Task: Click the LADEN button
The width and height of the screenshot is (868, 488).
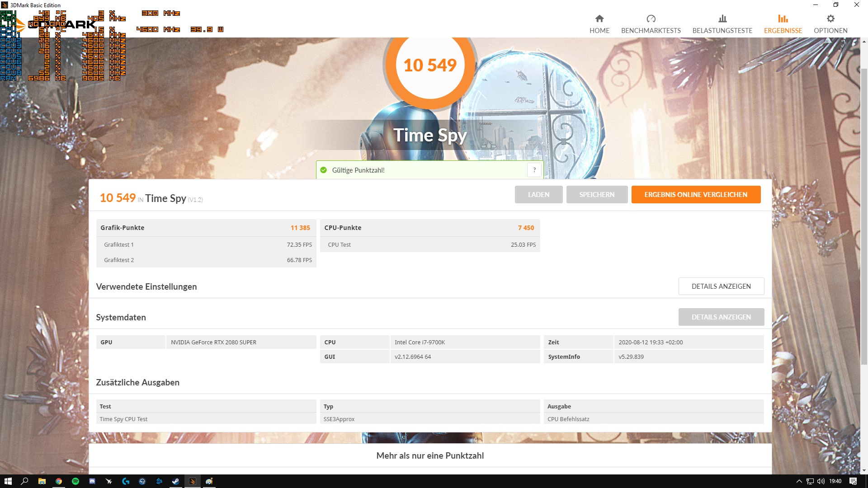Action: (x=538, y=194)
